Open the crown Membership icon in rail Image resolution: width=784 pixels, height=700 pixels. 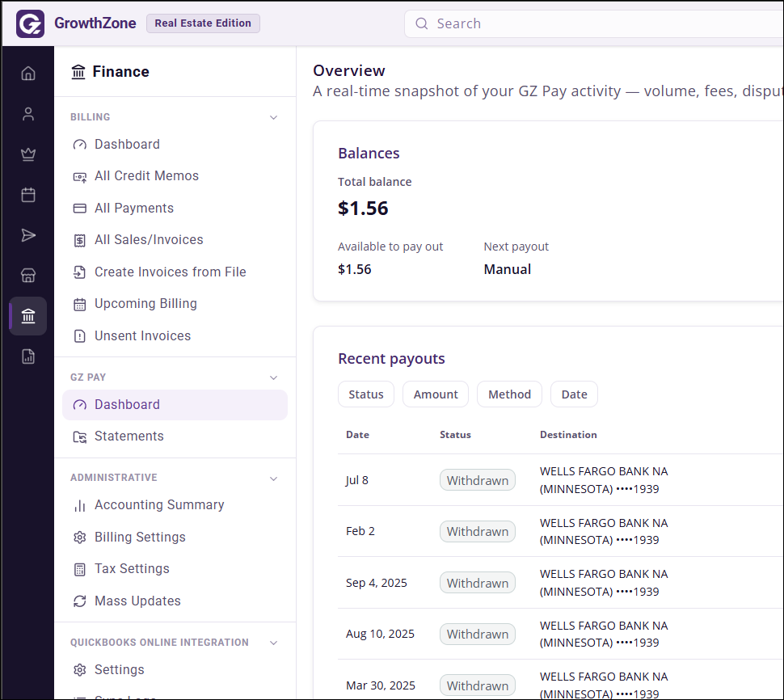click(x=28, y=154)
